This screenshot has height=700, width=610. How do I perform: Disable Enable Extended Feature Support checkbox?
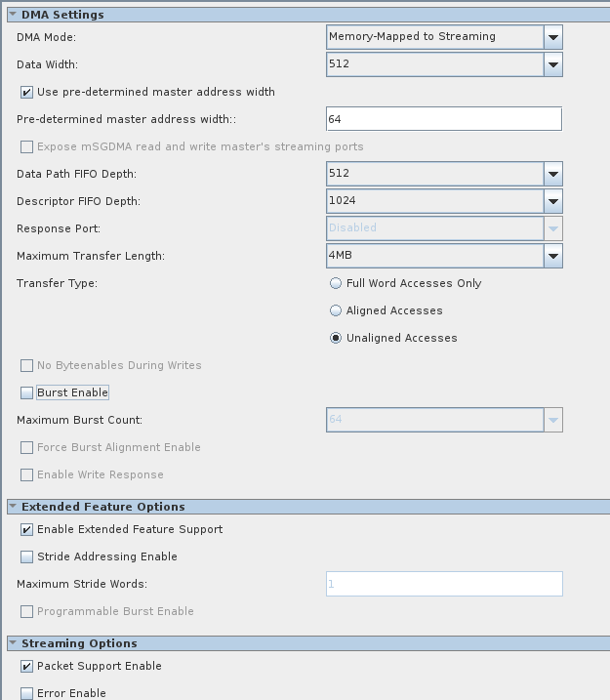click(27, 529)
